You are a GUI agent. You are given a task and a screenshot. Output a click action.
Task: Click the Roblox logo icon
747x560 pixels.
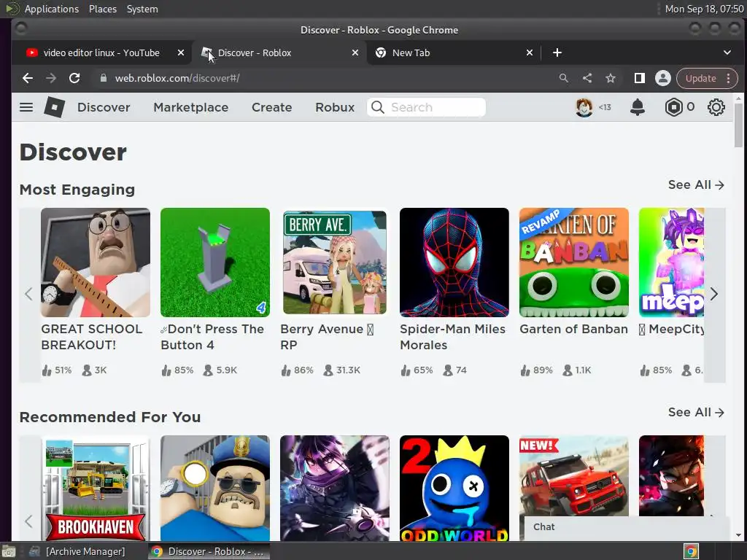[54, 107]
